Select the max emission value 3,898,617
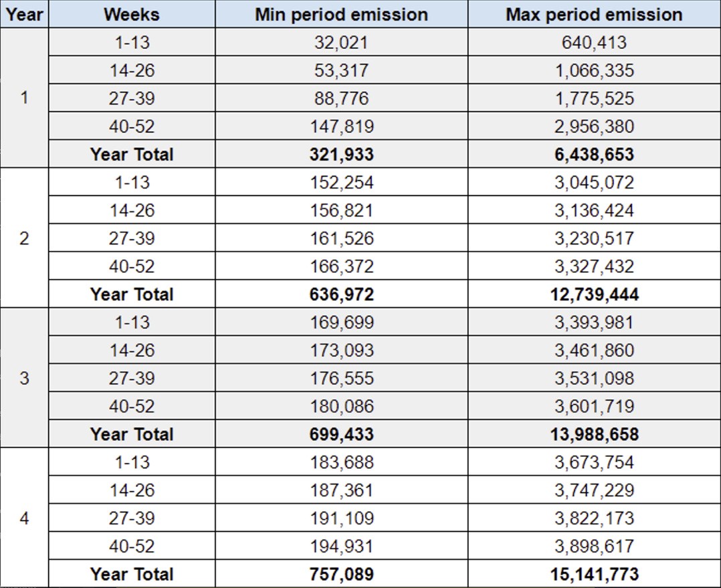 click(x=594, y=547)
